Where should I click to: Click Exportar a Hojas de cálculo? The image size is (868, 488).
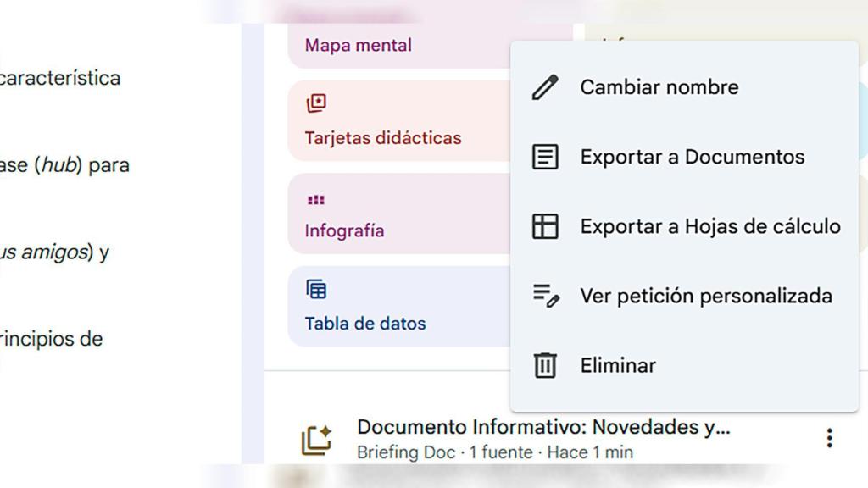[710, 226]
